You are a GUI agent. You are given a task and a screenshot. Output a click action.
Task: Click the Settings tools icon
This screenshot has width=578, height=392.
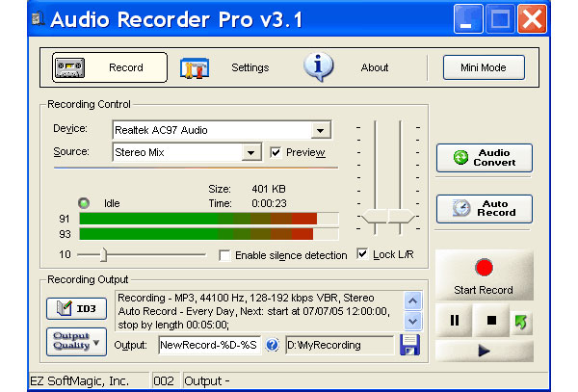click(195, 67)
